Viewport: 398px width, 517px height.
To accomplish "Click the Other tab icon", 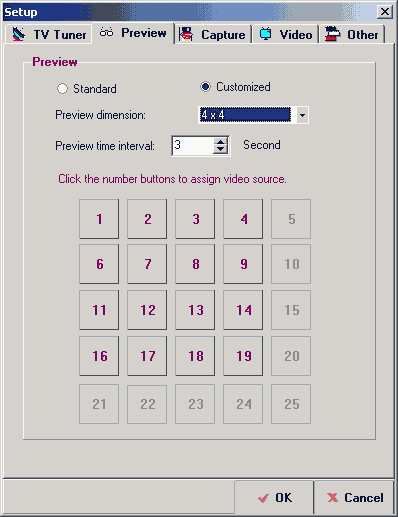I will (x=332, y=34).
